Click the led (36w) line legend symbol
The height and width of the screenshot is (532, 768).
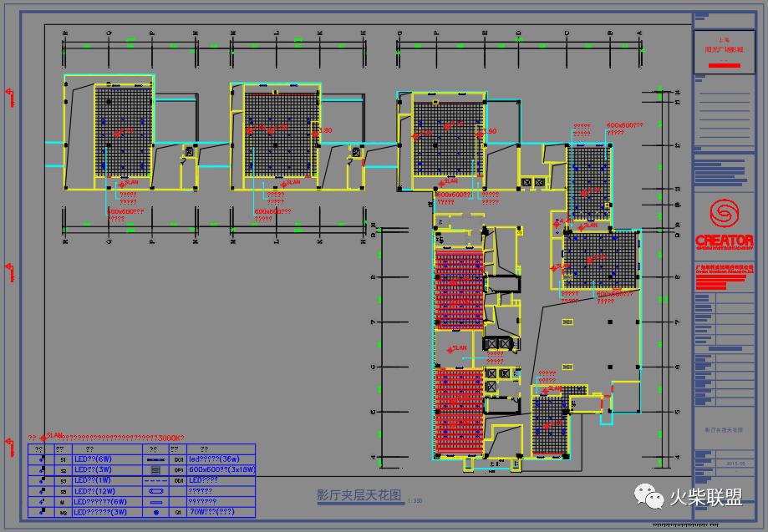point(155,459)
